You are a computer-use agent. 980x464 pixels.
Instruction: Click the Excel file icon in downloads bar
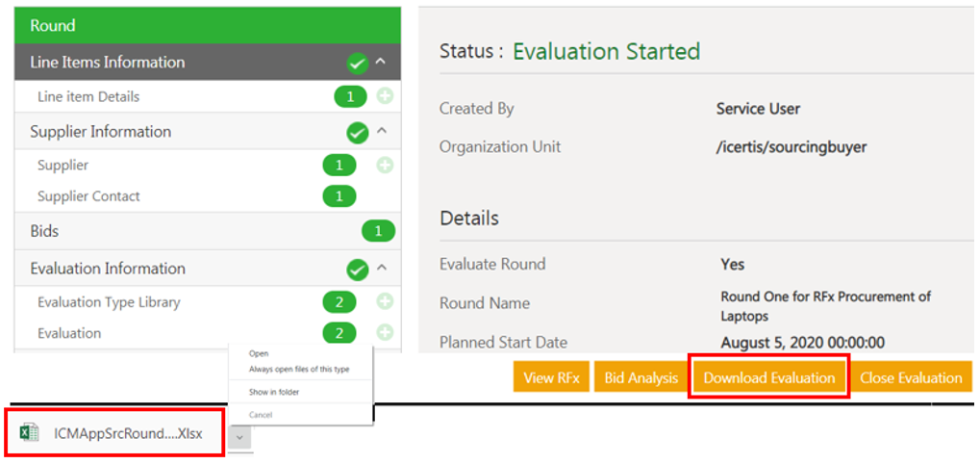point(30,433)
